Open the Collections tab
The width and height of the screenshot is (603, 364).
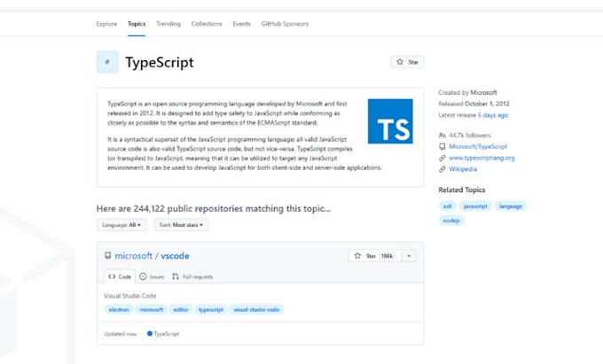pos(207,24)
